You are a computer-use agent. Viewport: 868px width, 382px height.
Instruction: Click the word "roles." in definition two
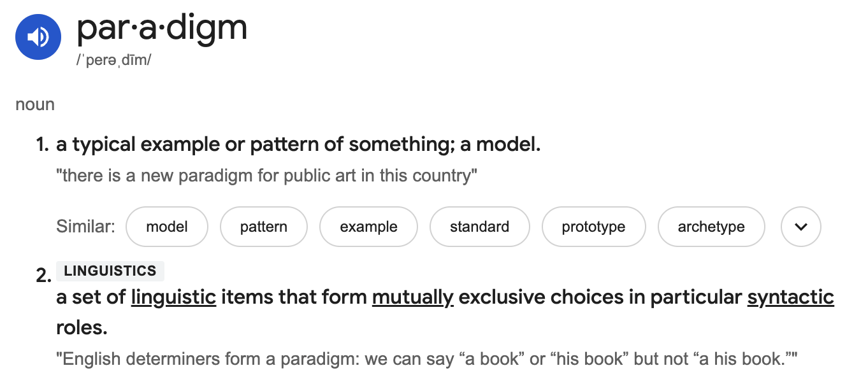pos(82,328)
